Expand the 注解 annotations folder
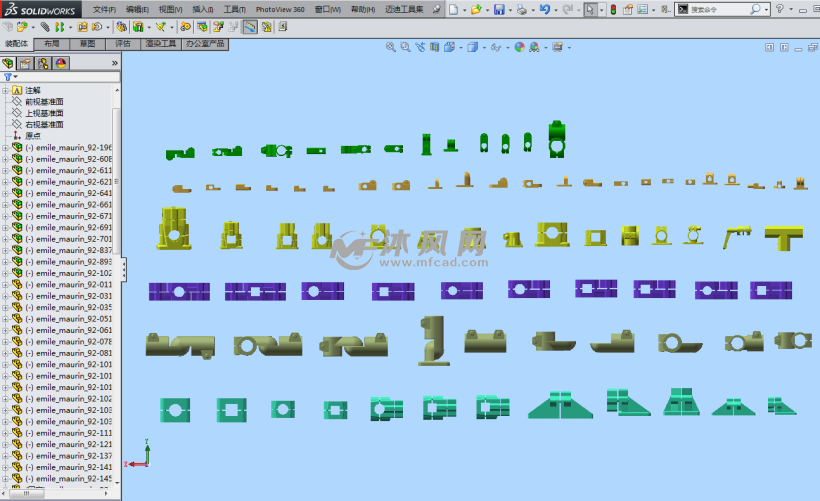 pos(5,90)
